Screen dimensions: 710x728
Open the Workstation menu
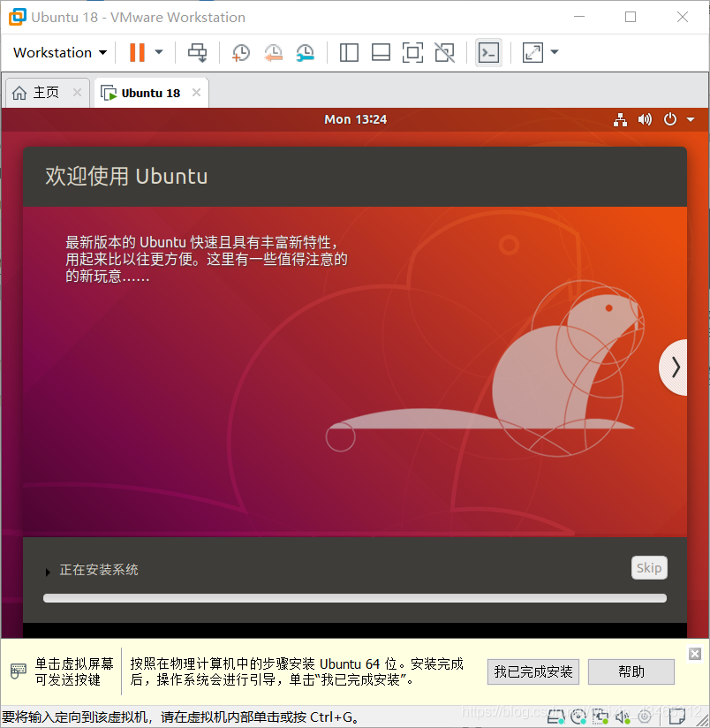60,52
